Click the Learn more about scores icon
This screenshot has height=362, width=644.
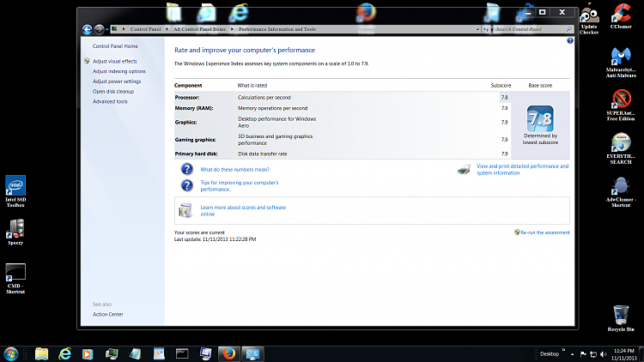tap(185, 210)
